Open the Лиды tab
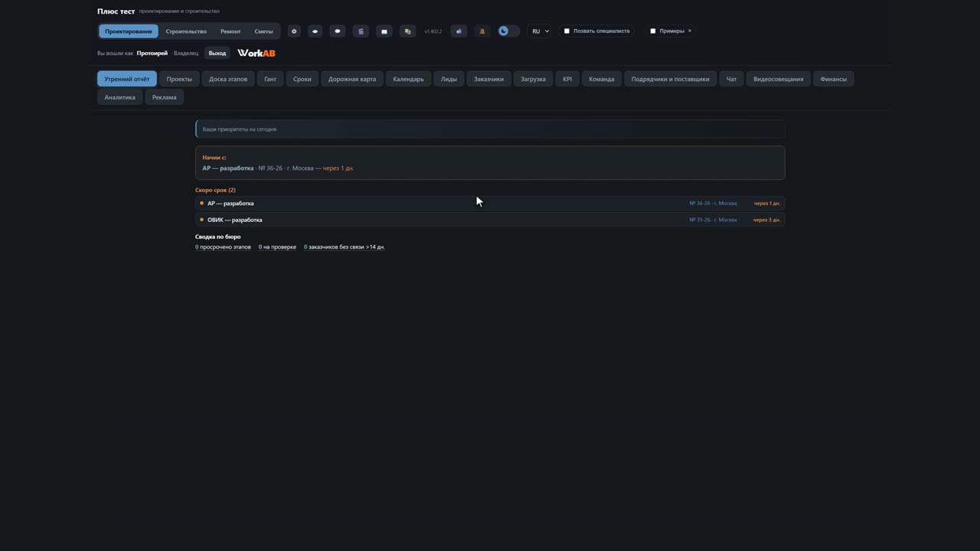The image size is (980, 551). 449,79
